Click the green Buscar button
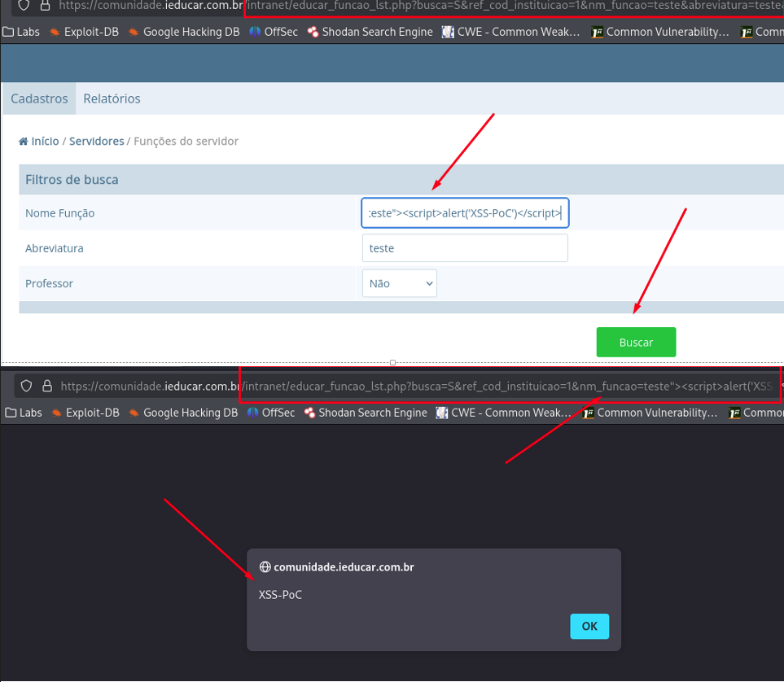 point(636,343)
